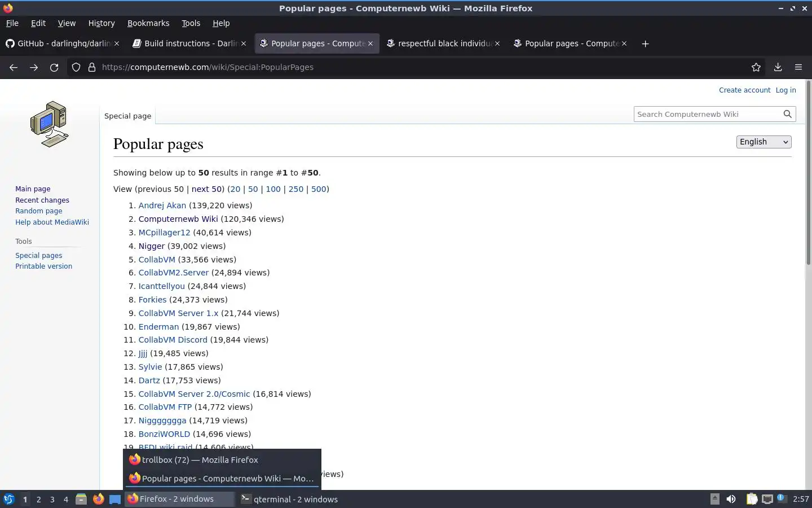Click the next 50 results link
The width and height of the screenshot is (812, 508).
tap(206, 189)
